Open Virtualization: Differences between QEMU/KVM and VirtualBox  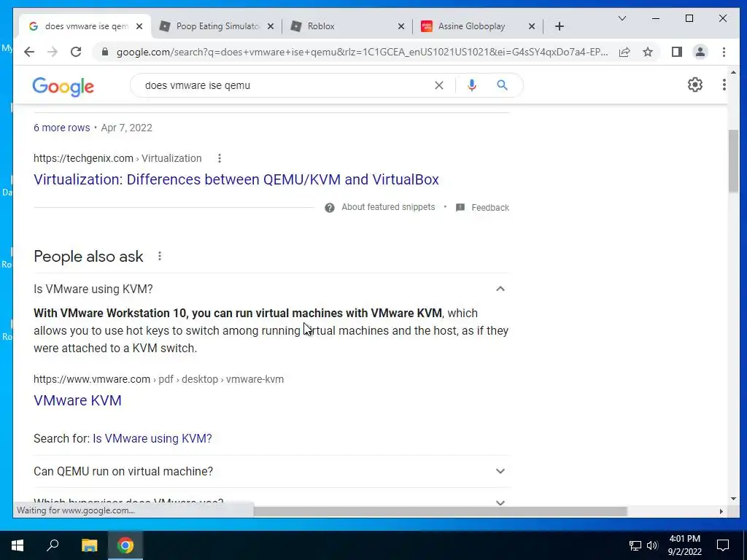point(236,179)
